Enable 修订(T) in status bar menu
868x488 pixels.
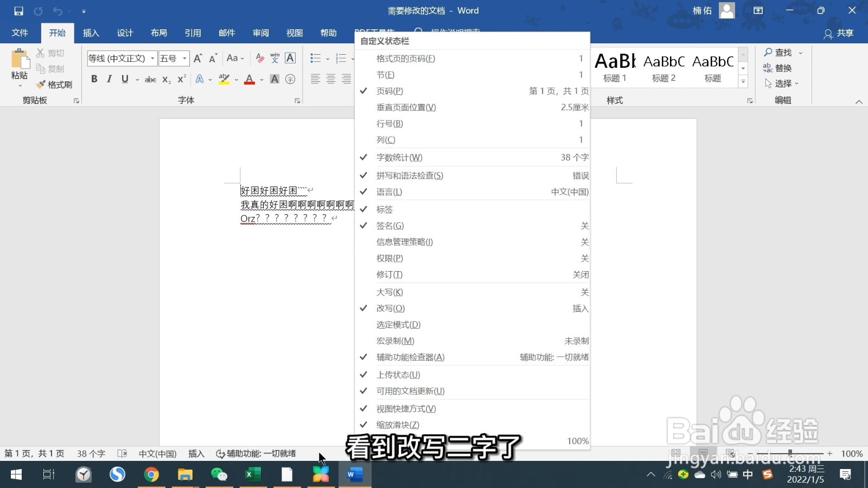pyautogui.click(x=473, y=274)
